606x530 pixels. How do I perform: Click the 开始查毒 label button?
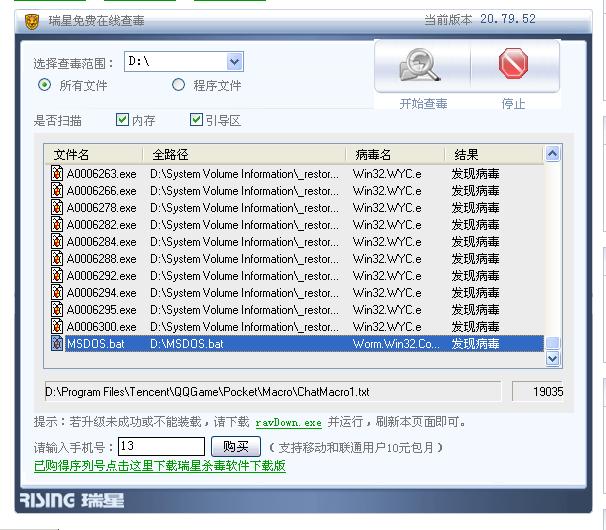tap(423, 104)
